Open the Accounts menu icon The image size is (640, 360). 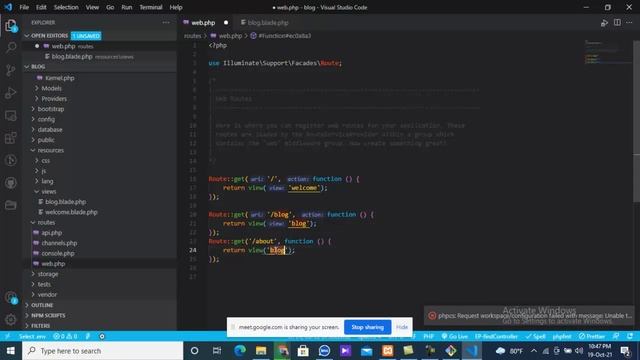[x=11, y=298]
